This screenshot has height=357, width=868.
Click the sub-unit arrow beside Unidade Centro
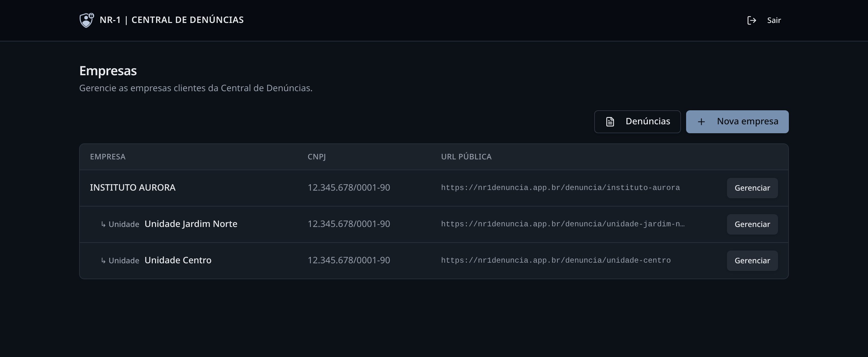(103, 261)
